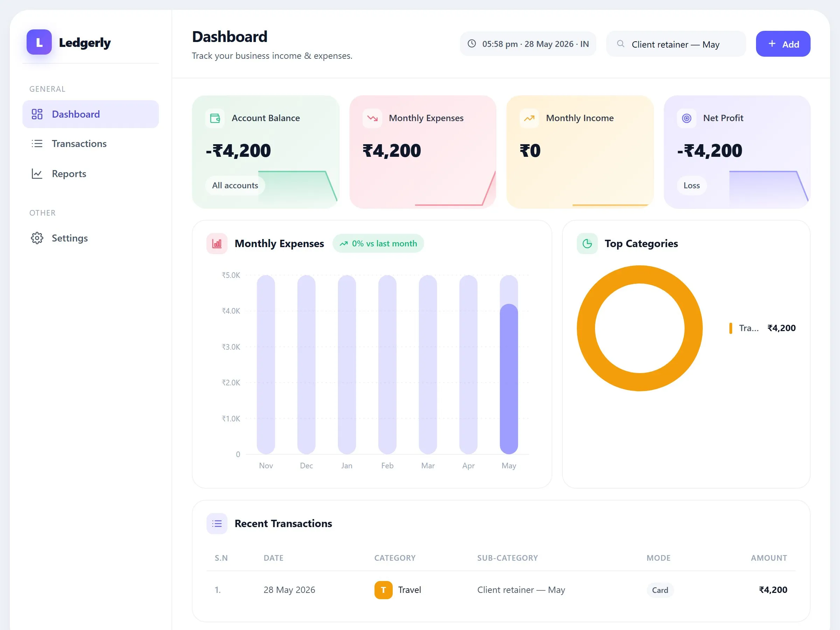The height and width of the screenshot is (630, 840).
Task: Click the Ledgerly logo icon
Action: point(39,42)
